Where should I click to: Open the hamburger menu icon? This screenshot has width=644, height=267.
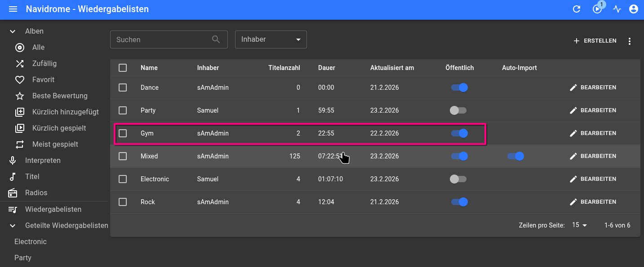click(x=13, y=9)
